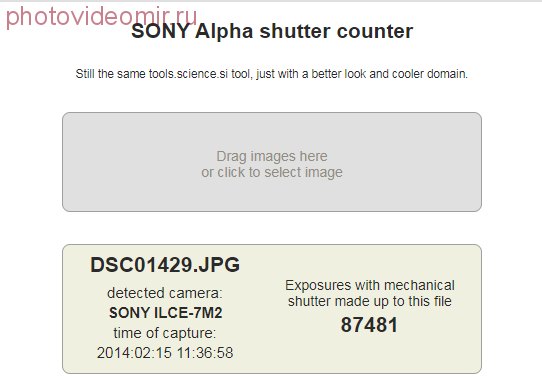
Task: Click the shutter count number 87481
Action: tap(369, 325)
